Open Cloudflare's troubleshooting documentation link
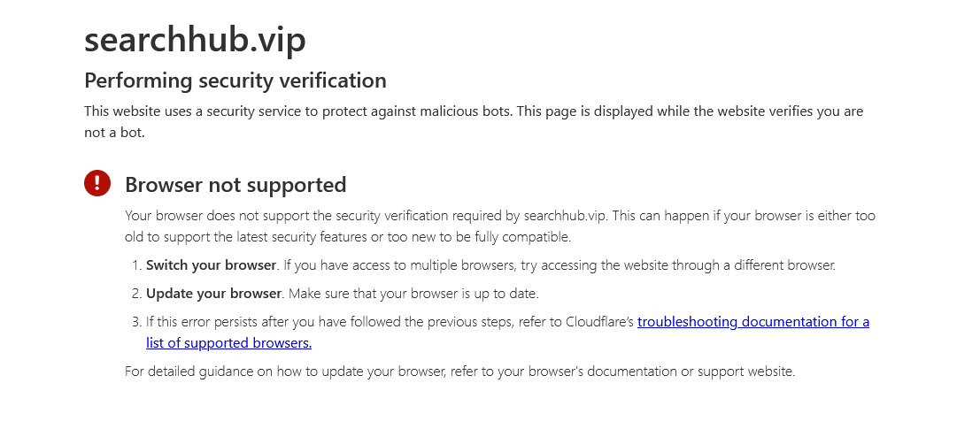 tap(752, 322)
